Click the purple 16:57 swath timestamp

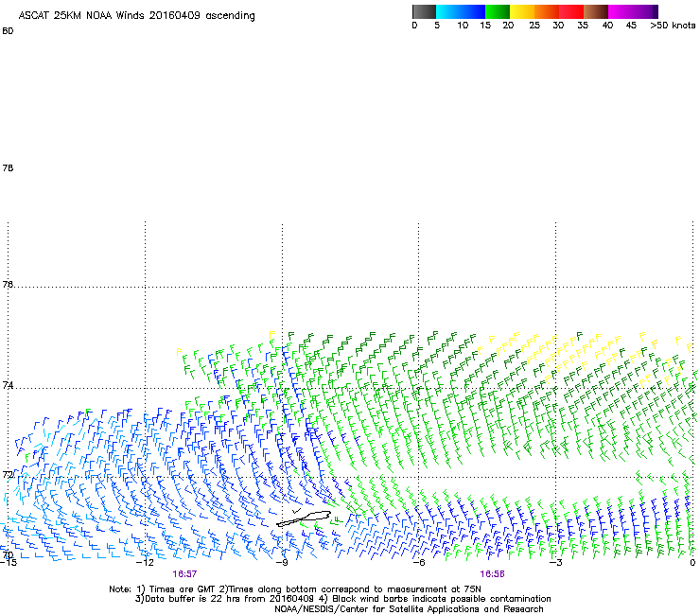(x=184, y=574)
